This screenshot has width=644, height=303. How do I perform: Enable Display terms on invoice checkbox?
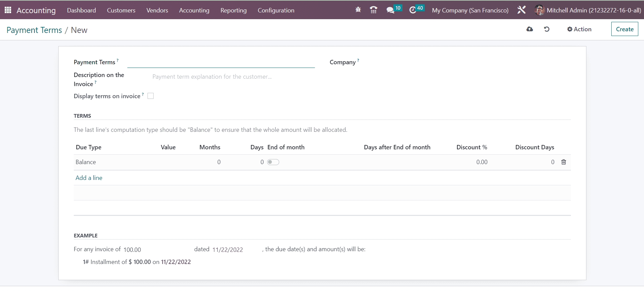[x=151, y=96]
